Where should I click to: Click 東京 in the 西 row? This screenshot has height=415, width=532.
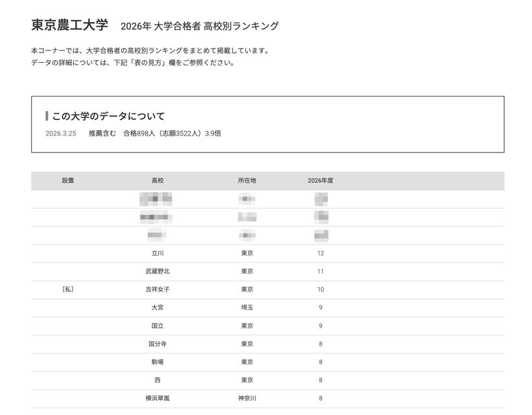[247, 381]
